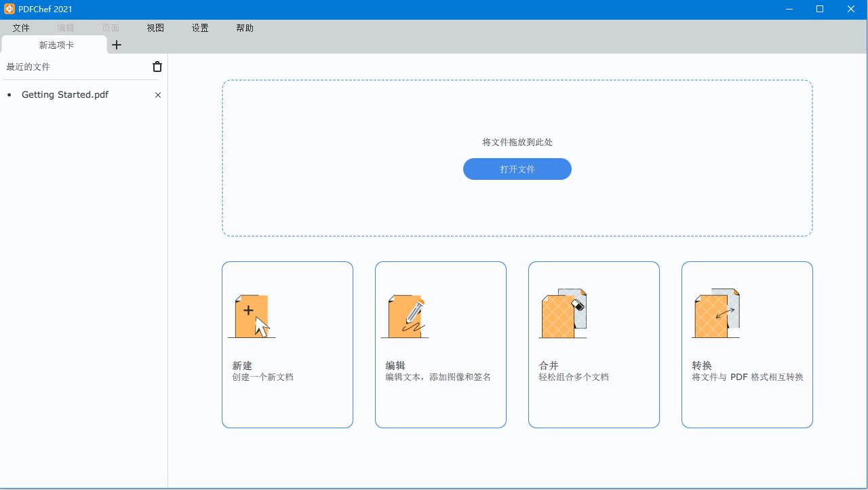Click the New document card icon

pos(252,316)
